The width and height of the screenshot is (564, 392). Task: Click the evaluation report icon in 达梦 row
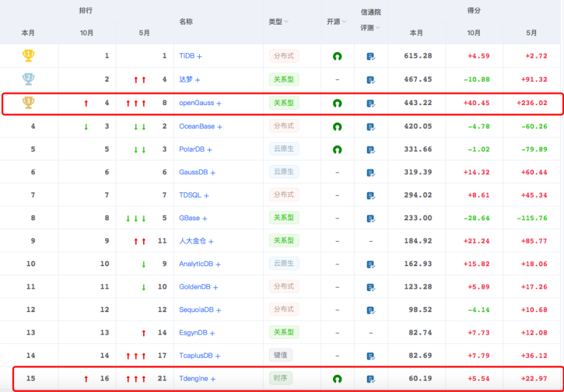(x=371, y=81)
